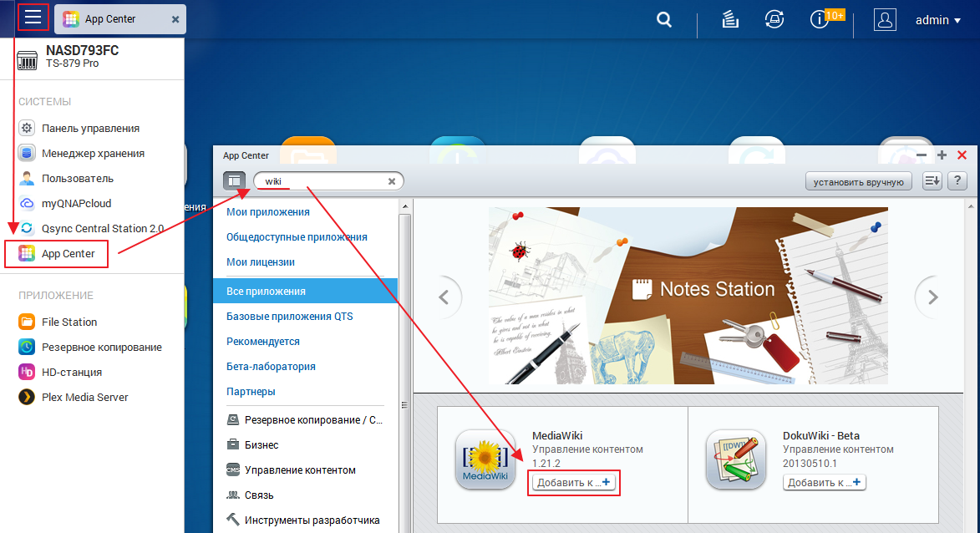Add DokuWiki - Beta with Добавить к
This screenshot has height=533, width=980.
(x=825, y=482)
